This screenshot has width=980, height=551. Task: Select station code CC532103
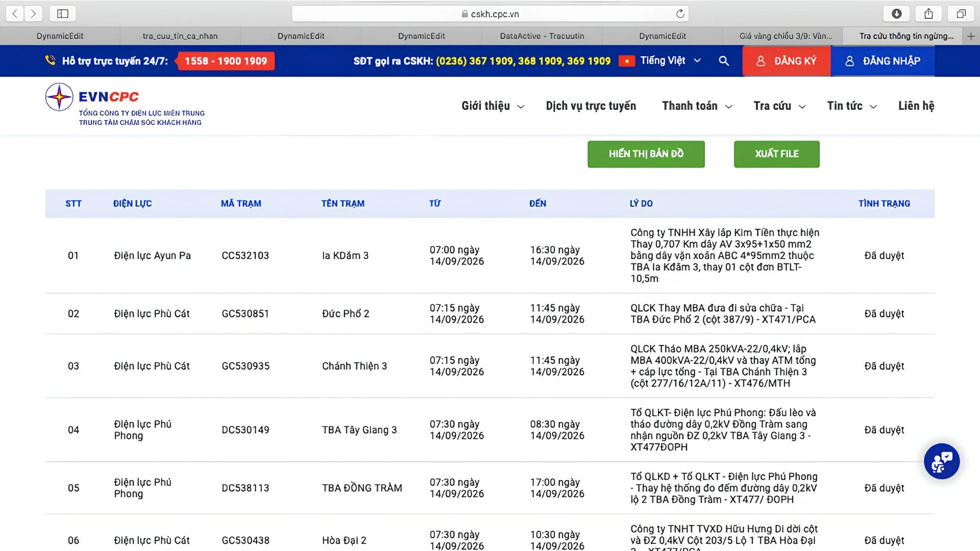(x=245, y=256)
